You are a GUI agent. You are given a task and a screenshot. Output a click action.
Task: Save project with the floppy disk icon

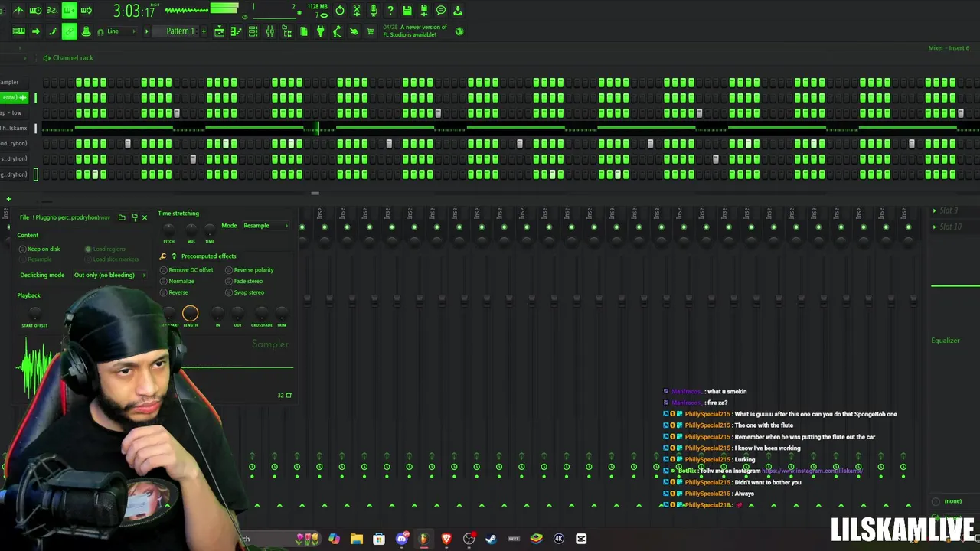(407, 11)
